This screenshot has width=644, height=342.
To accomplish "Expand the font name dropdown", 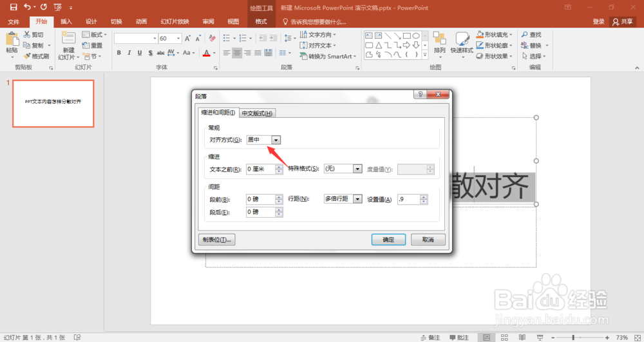I will pyautogui.click(x=155, y=38).
